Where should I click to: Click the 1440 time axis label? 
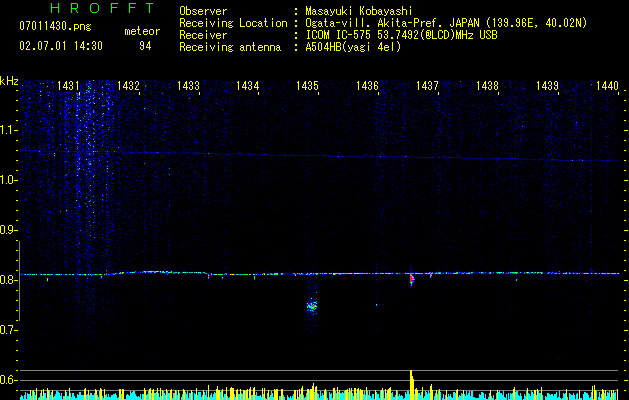click(x=607, y=85)
